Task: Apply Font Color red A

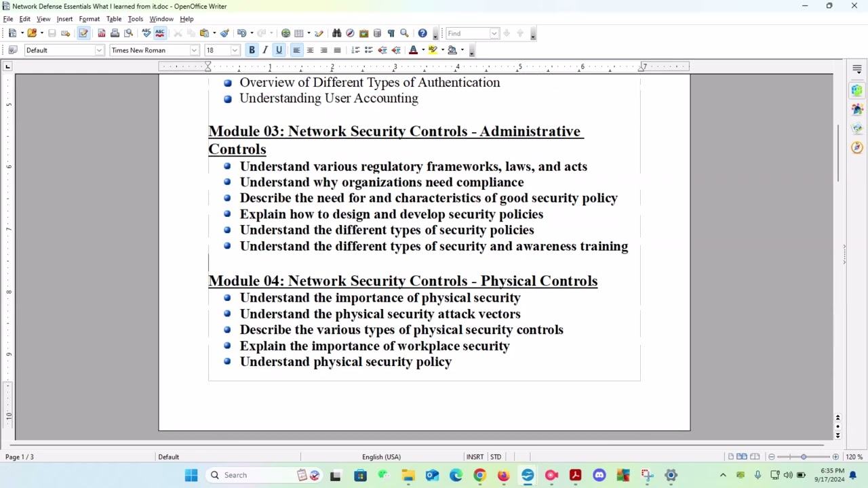Action: pos(413,50)
